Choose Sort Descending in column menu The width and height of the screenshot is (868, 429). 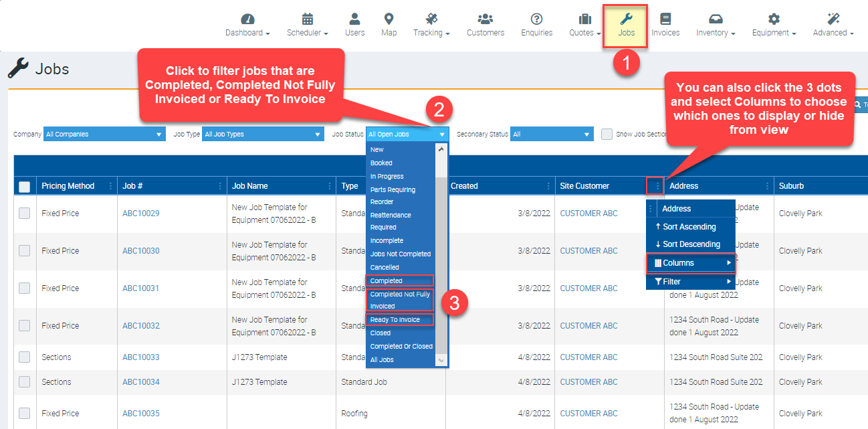(x=691, y=244)
